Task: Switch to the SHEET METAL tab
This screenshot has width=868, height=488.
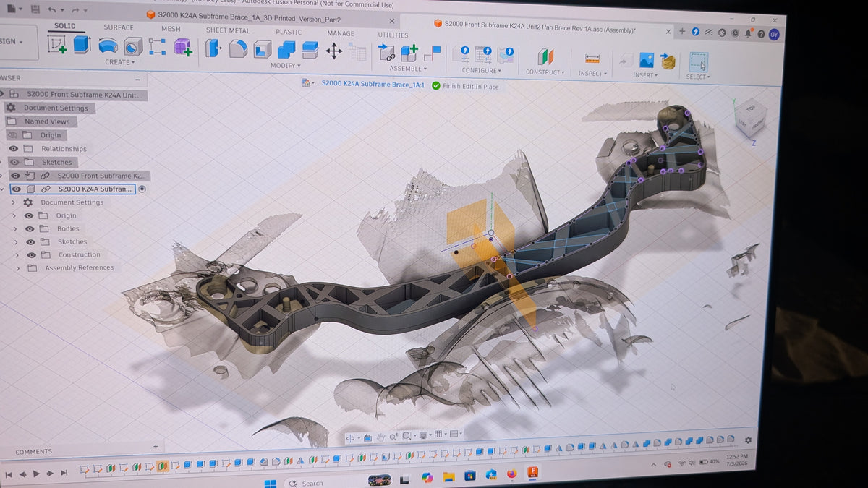Action: pyautogui.click(x=228, y=30)
